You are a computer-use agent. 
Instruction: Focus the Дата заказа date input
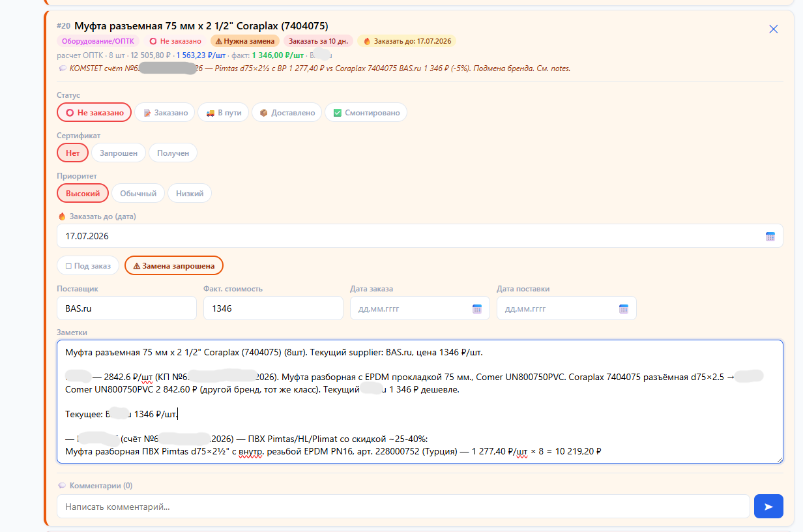pyautogui.click(x=420, y=308)
